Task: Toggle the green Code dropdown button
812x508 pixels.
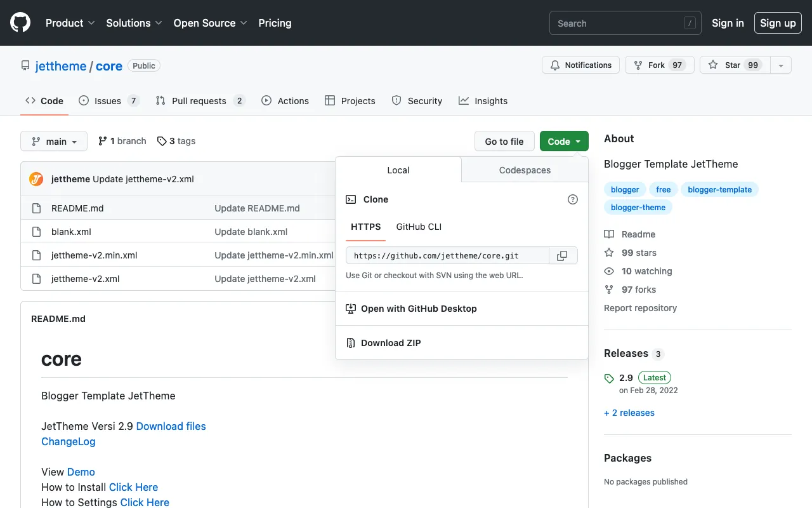Action: [x=564, y=141]
